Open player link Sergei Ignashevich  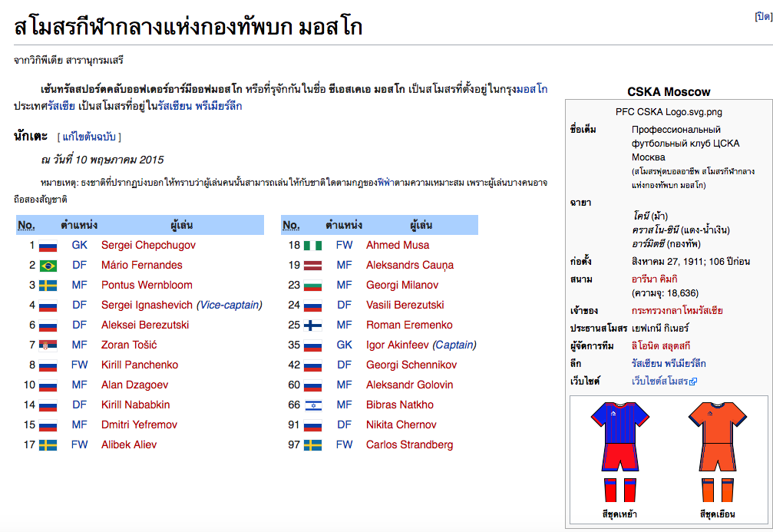point(147,305)
